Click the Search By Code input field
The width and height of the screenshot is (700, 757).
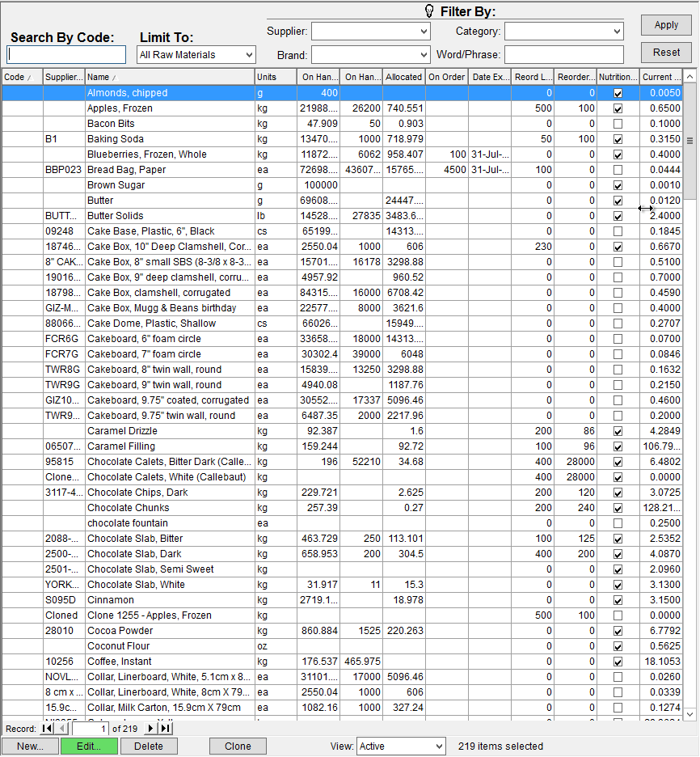[66, 54]
